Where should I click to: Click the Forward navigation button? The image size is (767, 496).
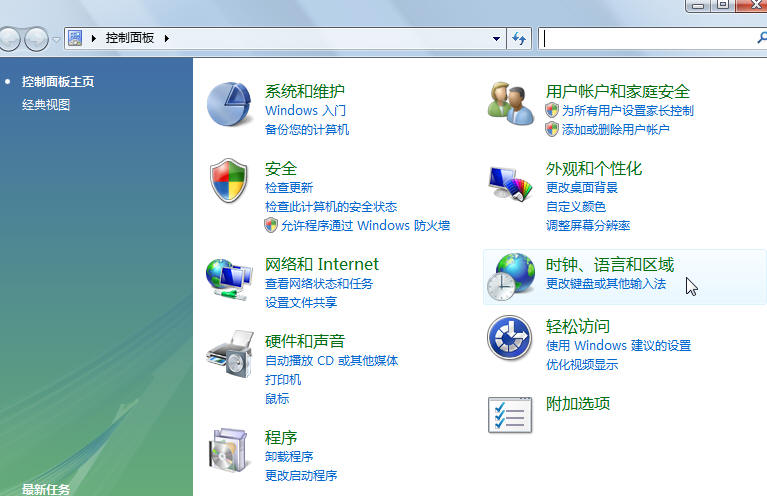point(36,39)
